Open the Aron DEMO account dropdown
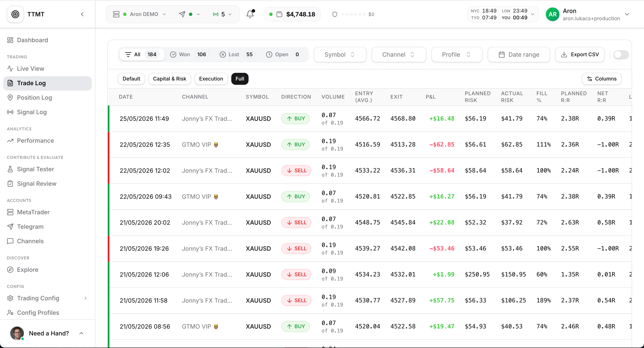 pos(140,14)
